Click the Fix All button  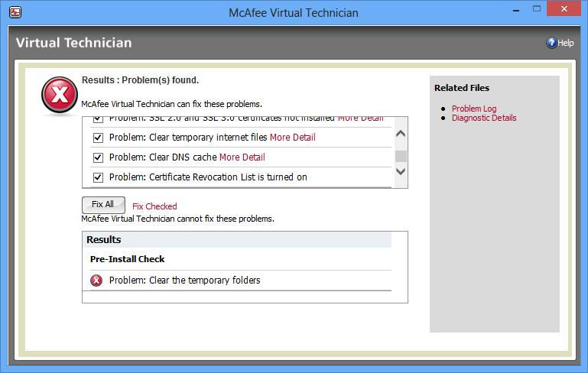[x=103, y=205]
